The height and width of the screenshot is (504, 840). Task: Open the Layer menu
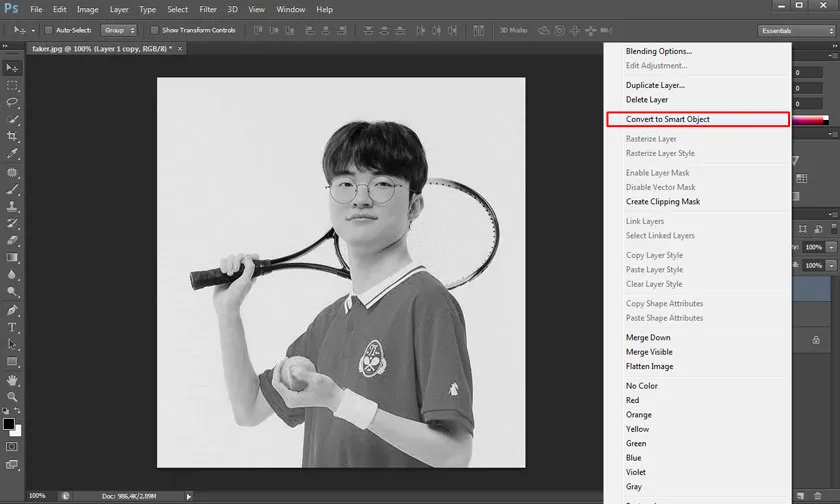119,9
